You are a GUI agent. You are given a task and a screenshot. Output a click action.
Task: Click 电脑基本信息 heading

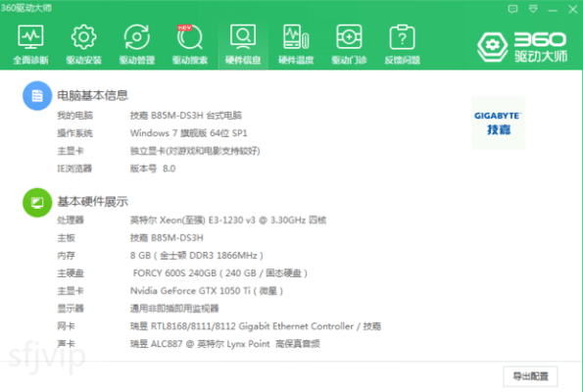click(x=92, y=96)
